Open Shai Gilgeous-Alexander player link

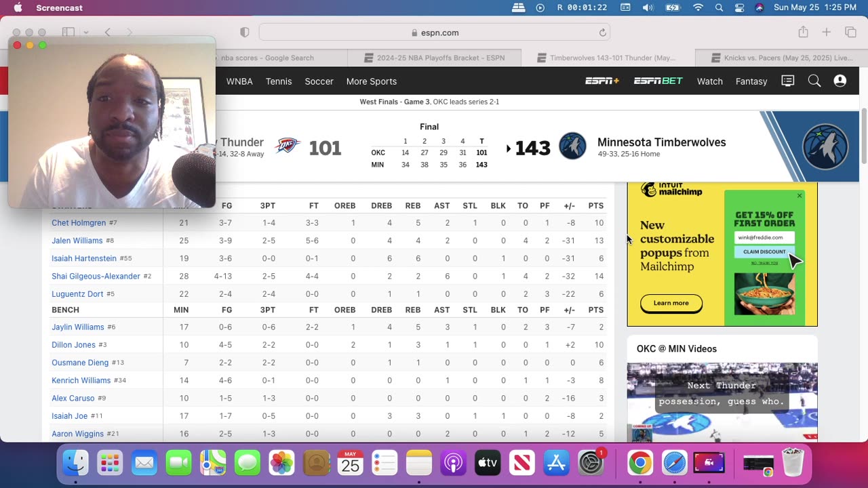click(x=96, y=277)
